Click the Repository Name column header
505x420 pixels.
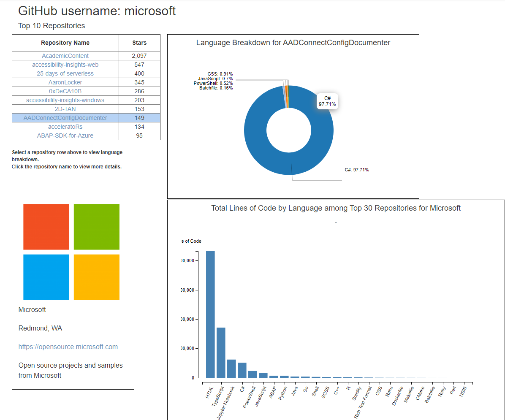pos(65,43)
